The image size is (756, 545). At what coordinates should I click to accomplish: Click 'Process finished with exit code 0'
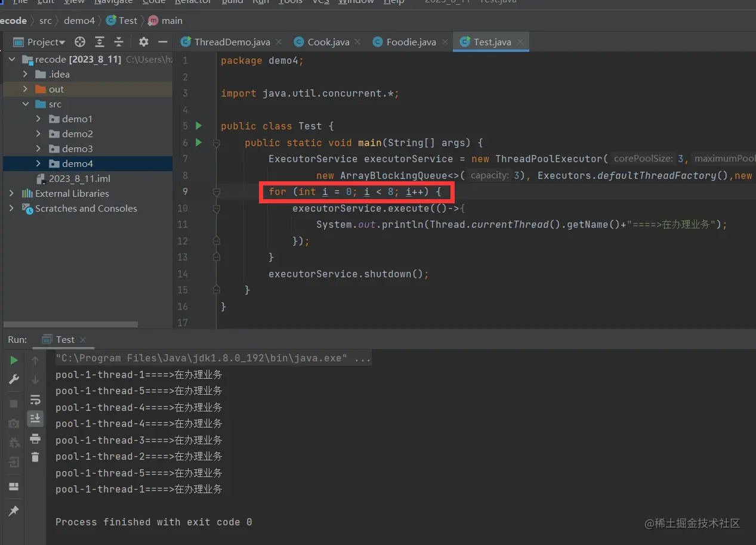click(x=154, y=522)
